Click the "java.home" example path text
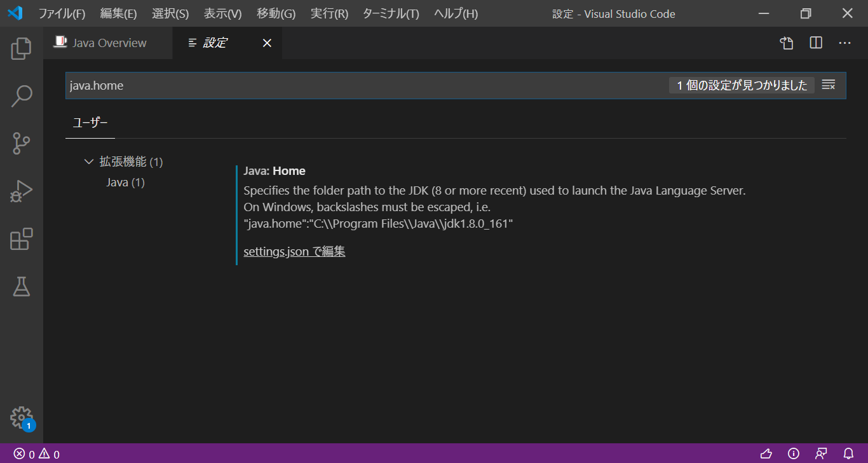 point(378,224)
